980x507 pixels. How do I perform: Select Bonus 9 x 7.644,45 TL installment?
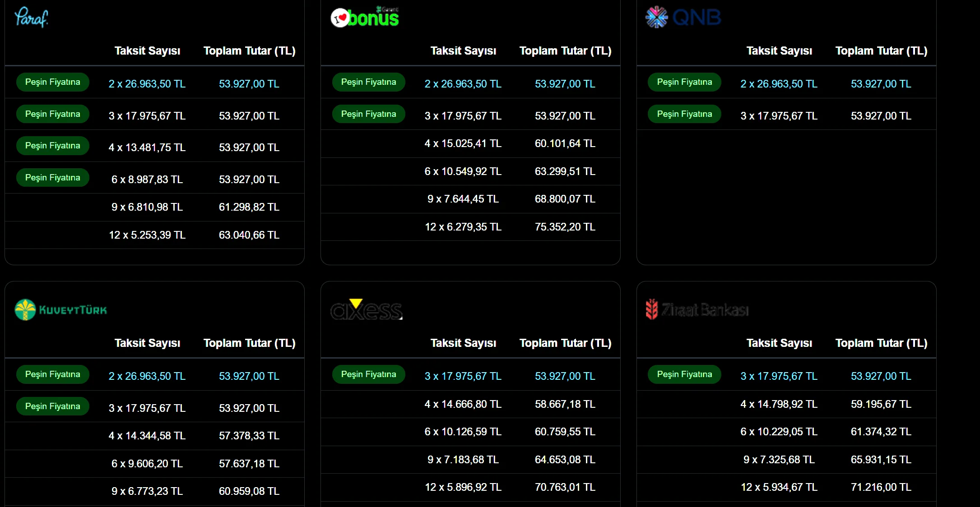point(463,199)
